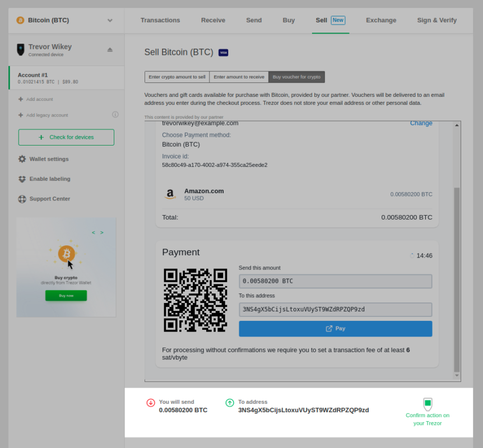Click the Support Center lifebuoy icon
Viewport: 483px width, 448px height.
(22, 199)
